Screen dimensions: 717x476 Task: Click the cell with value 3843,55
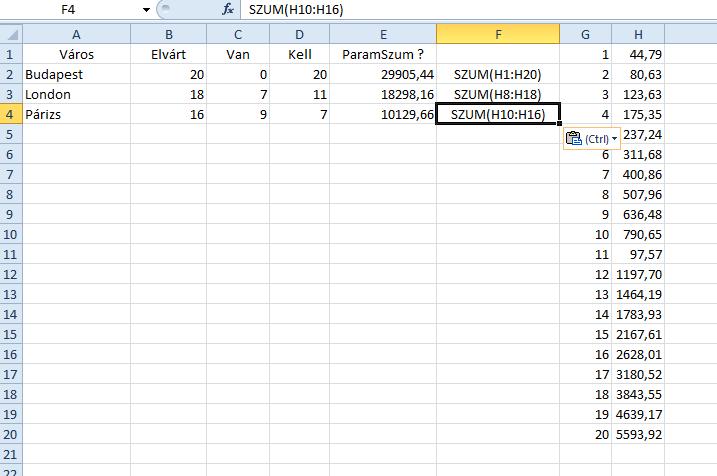[638, 395]
